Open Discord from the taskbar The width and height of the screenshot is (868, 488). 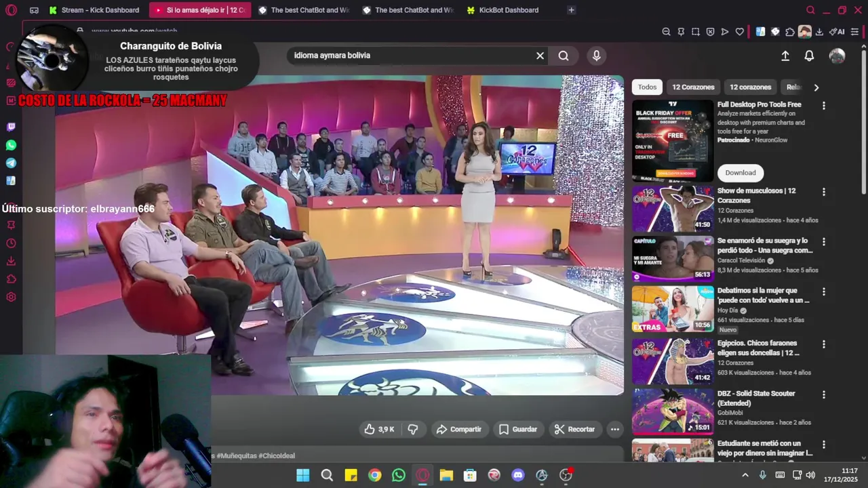[x=518, y=475]
